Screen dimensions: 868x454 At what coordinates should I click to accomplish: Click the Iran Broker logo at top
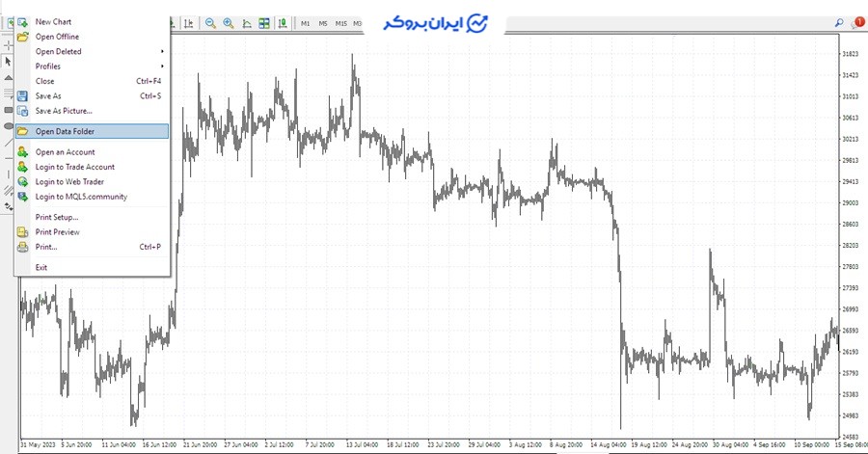tap(434, 24)
